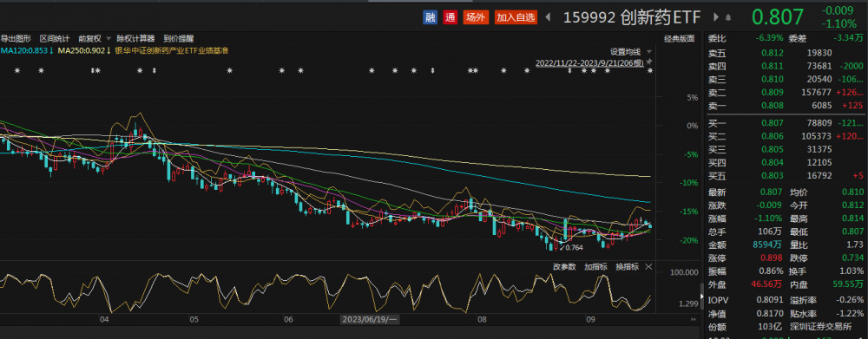This screenshot has width=868, height=339.
Task: Select 前复权 adjustment mode
Action: pos(89,39)
